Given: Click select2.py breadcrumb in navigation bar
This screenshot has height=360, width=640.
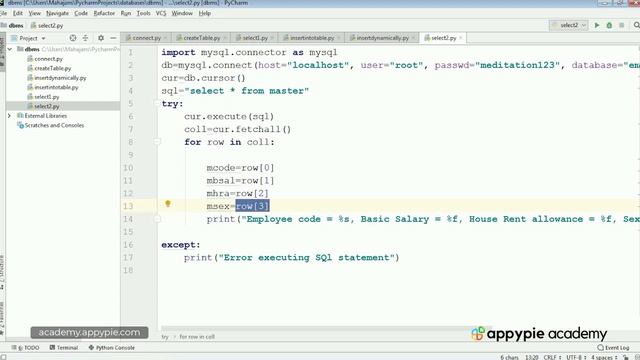Looking at the screenshot, I should click(x=47, y=25).
